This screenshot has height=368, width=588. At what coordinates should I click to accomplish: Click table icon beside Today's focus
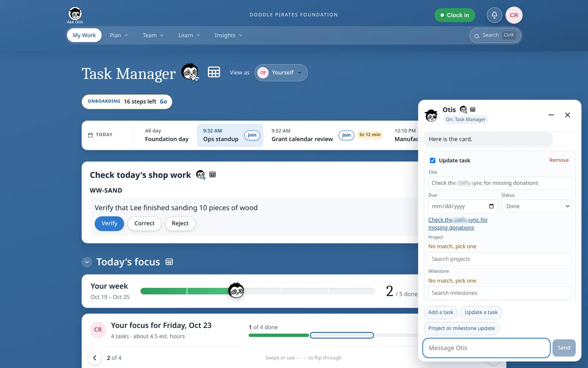pyautogui.click(x=169, y=262)
